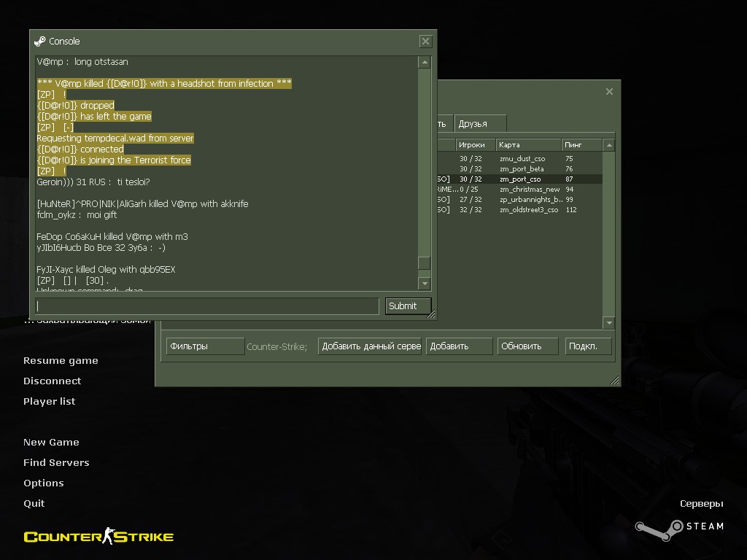Click server list scroll up arrow

point(608,145)
